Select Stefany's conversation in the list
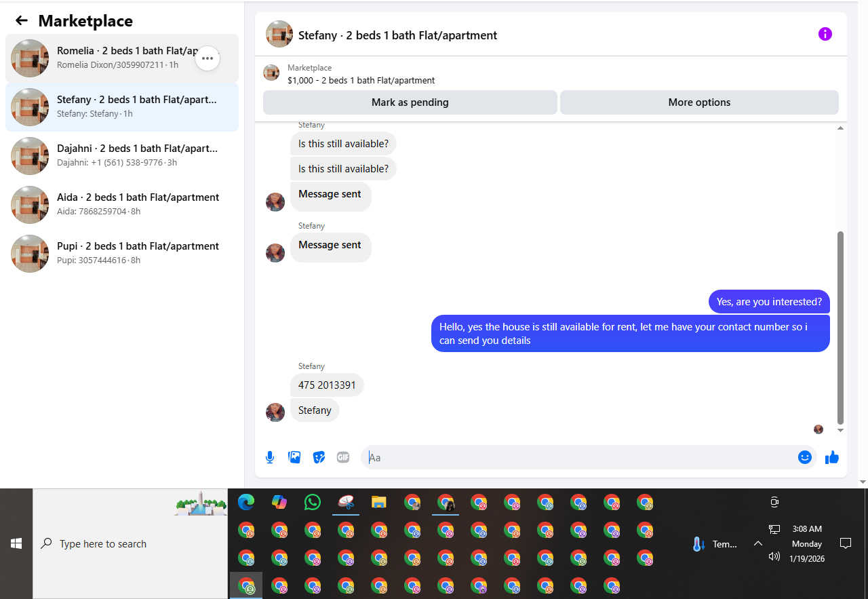Image resolution: width=868 pixels, height=599 pixels. [122, 107]
